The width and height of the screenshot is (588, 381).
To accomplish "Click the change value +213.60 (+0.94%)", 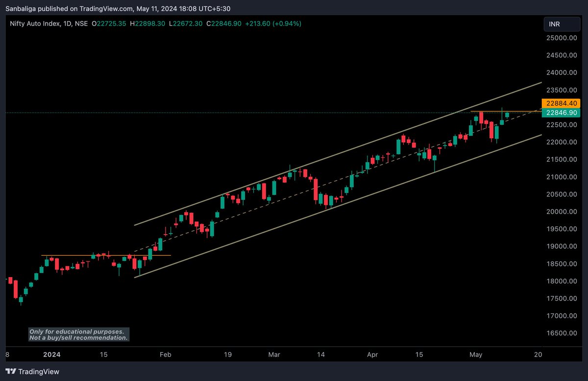I will click(x=273, y=24).
